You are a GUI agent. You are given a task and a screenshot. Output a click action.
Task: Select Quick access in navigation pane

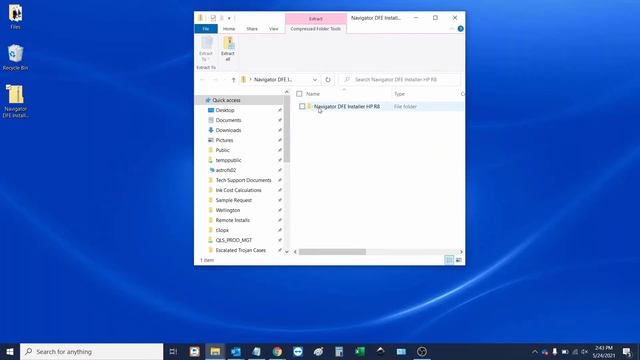click(x=226, y=100)
